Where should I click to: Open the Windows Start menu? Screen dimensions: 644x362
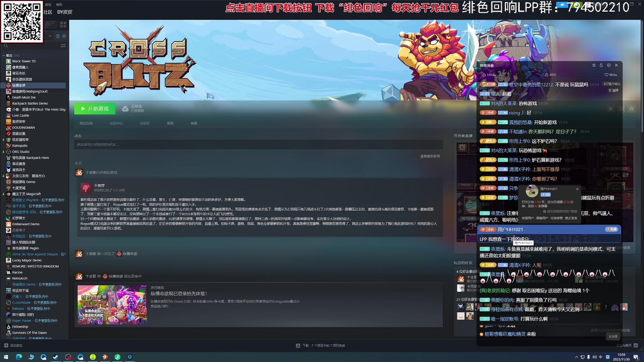pyautogui.click(x=6, y=357)
